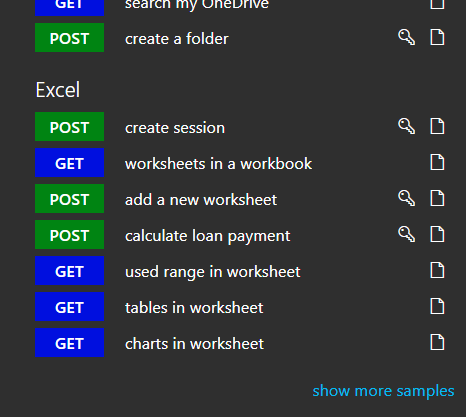Click the Excel category heading
This screenshot has height=417, width=466.
point(58,90)
